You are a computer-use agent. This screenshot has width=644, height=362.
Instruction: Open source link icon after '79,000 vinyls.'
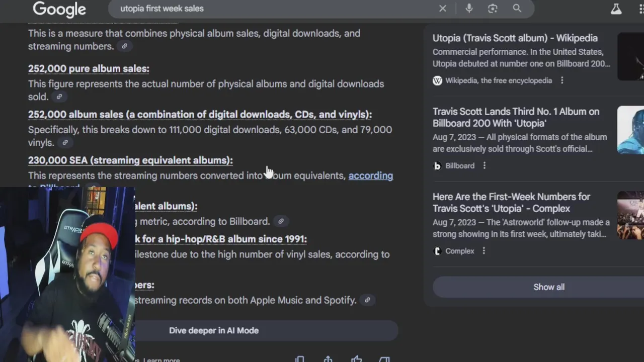point(65,143)
